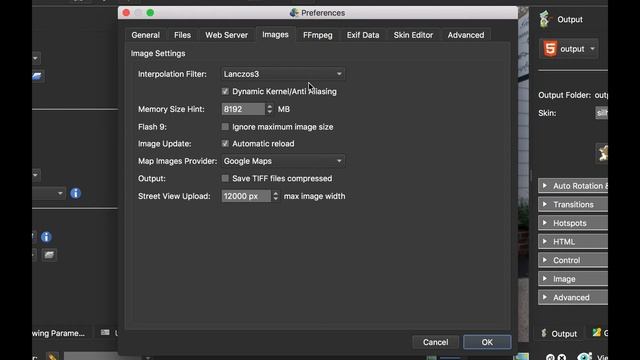The image size is (640, 360).
Task: Click the Google Maps tab icon at bottom right
Action: (597, 333)
